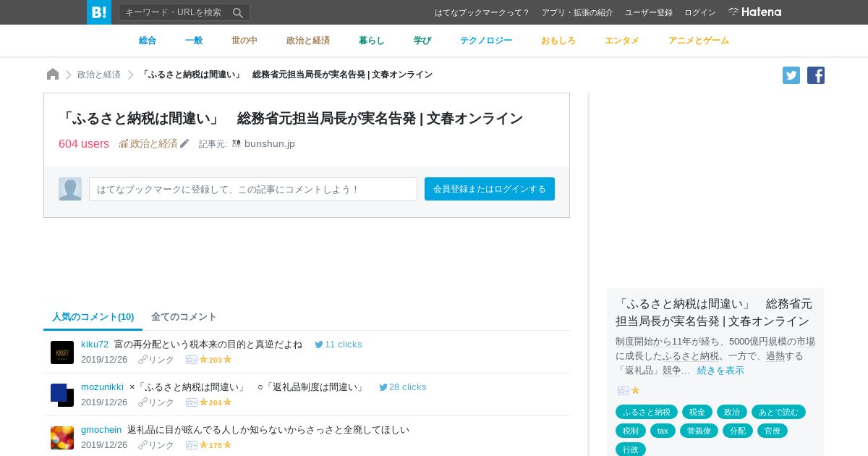Open the 政治と経済 navigation tab
The height and width of the screenshot is (456, 868).
point(308,41)
